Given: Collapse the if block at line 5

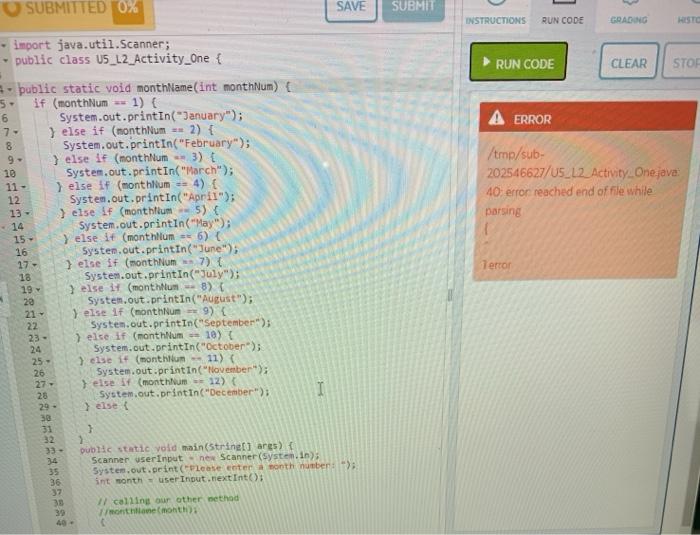Looking at the screenshot, I should [12, 104].
